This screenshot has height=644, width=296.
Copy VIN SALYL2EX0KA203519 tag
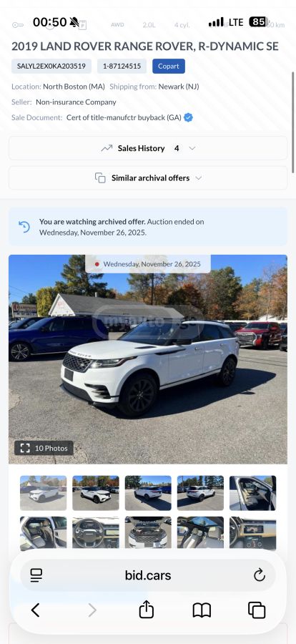[x=51, y=66]
